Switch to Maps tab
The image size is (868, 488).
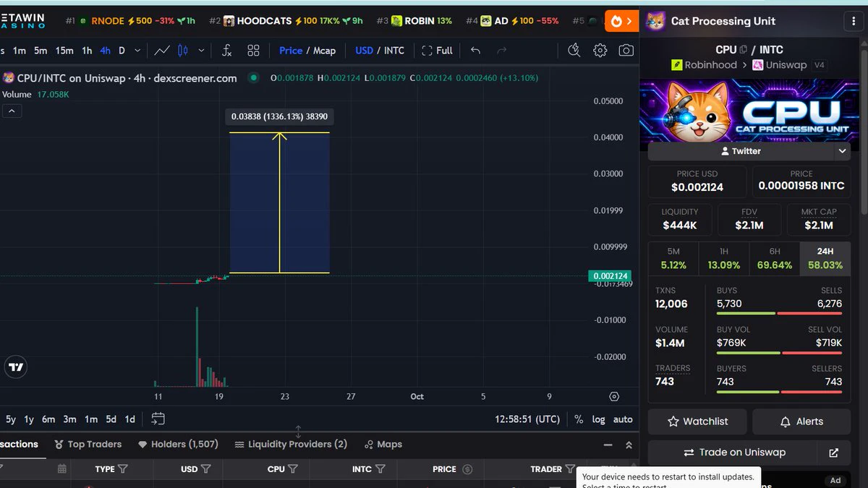tap(383, 445)
